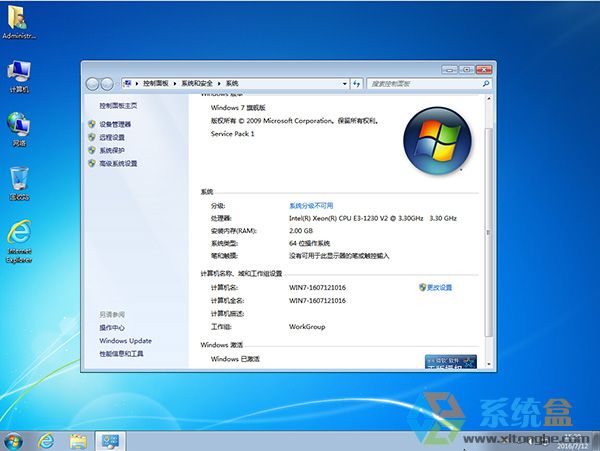This screenshot has width=600, height=451.
Task: Click the address bar computer icon
Action: click(128, 83)
